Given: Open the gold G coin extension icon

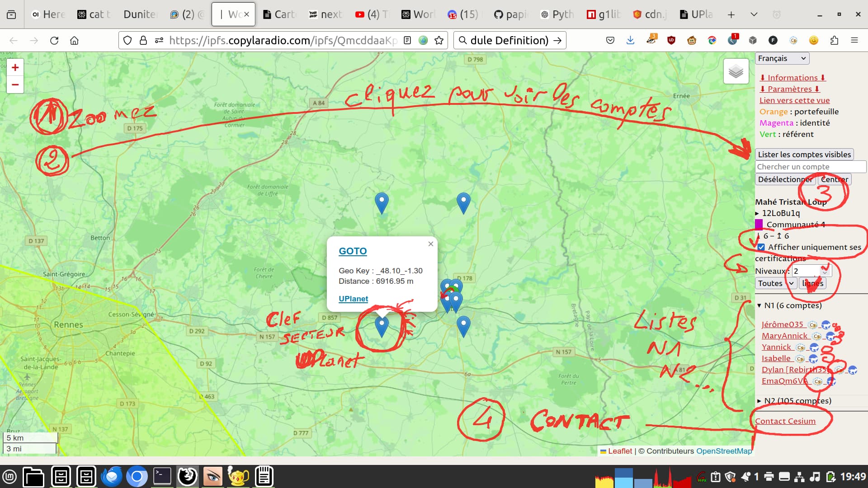Looking at the screenshot, I should click(x=814, y=41).
